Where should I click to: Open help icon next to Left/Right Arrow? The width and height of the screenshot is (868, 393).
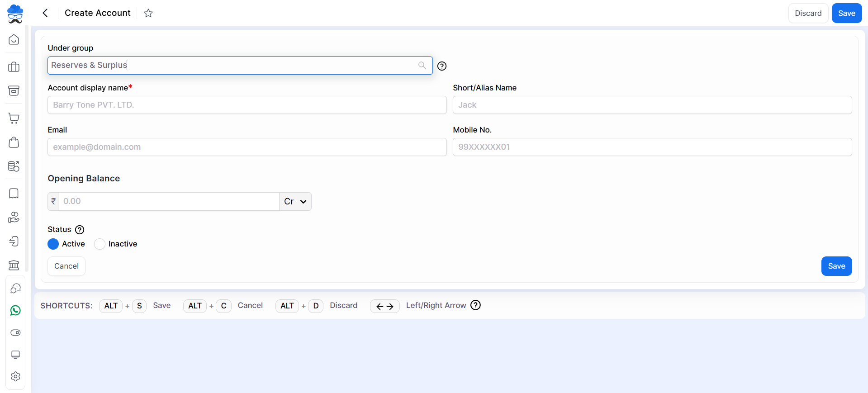[x=475, y=305]
